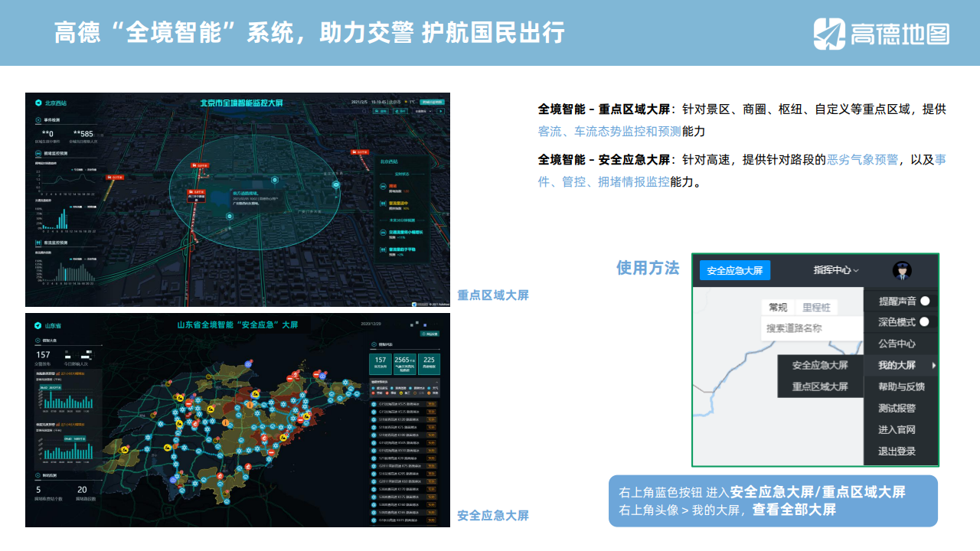This screenshot has height=551, width=980.
Task: Click the **0 event count value
Action: pos(47,134)
